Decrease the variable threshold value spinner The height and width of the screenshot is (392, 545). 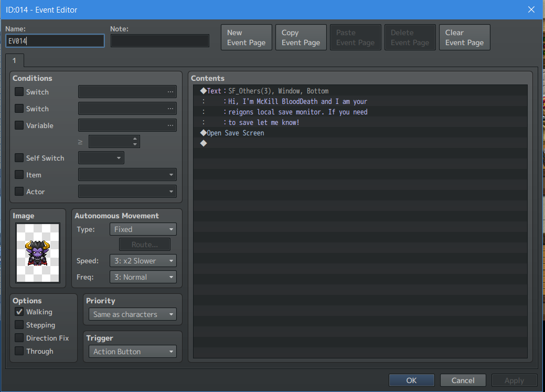point(135,144)
